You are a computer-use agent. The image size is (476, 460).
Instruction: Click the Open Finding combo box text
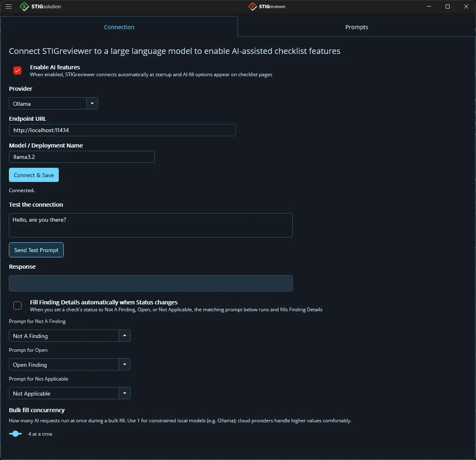pos(30,365)
